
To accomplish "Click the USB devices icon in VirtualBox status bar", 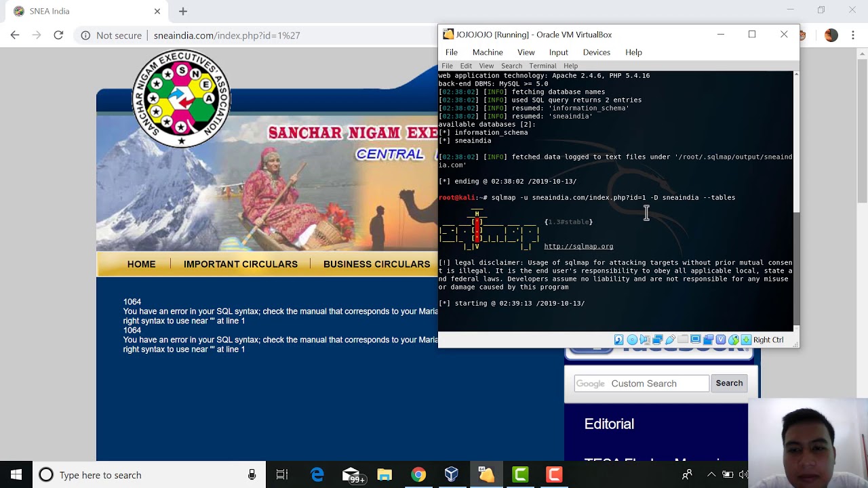I will (670, 340).
